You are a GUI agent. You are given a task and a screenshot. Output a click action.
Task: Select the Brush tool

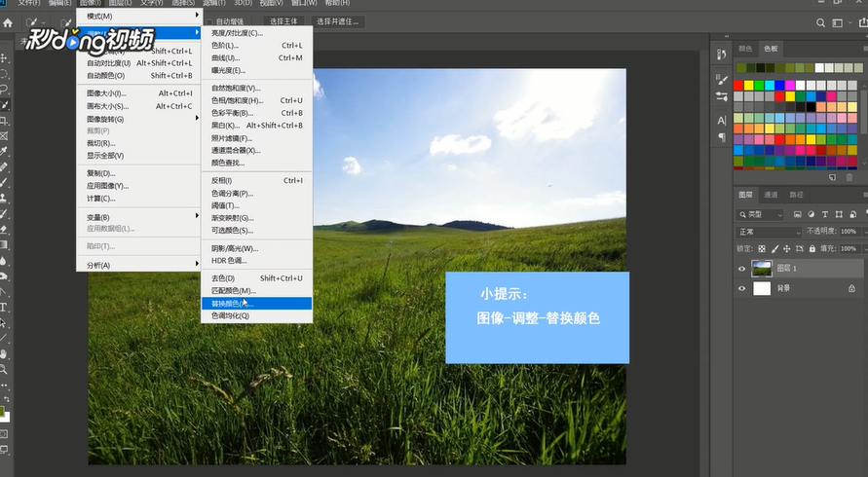(4, 182)
